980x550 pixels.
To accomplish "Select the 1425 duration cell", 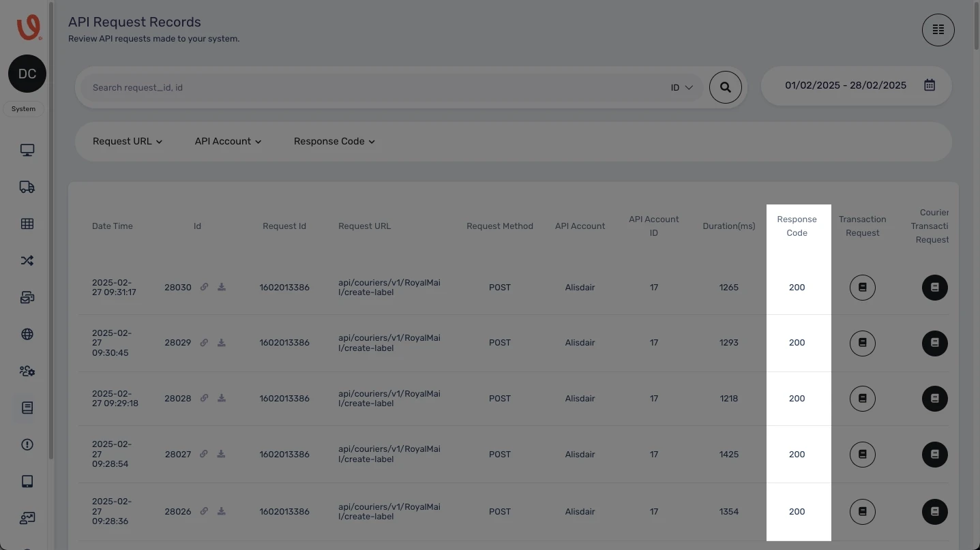I will 729,455.
